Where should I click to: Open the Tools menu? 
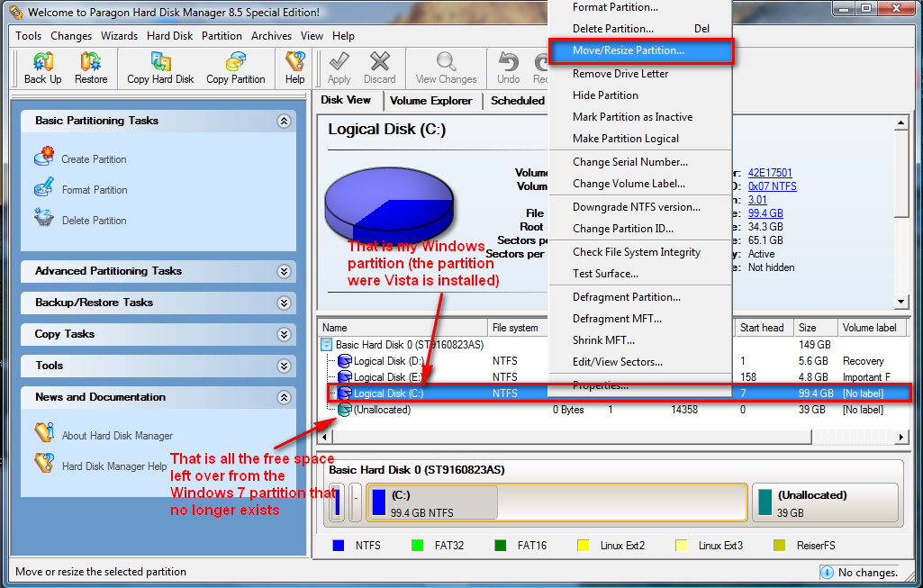pos(28,36)
